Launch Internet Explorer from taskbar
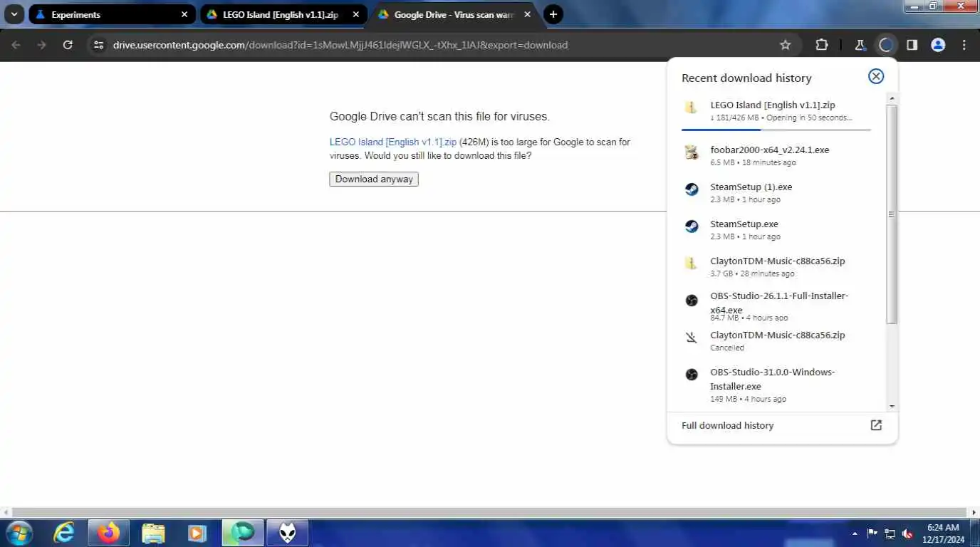This screenshot has width=980, height=547. [x=65, y=533]
